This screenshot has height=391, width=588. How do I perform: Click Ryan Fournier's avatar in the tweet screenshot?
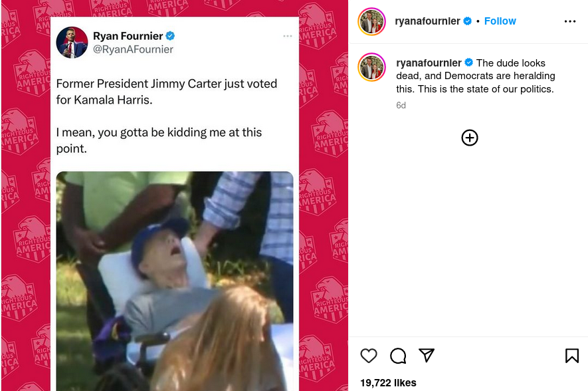click(x=72, y=43)
